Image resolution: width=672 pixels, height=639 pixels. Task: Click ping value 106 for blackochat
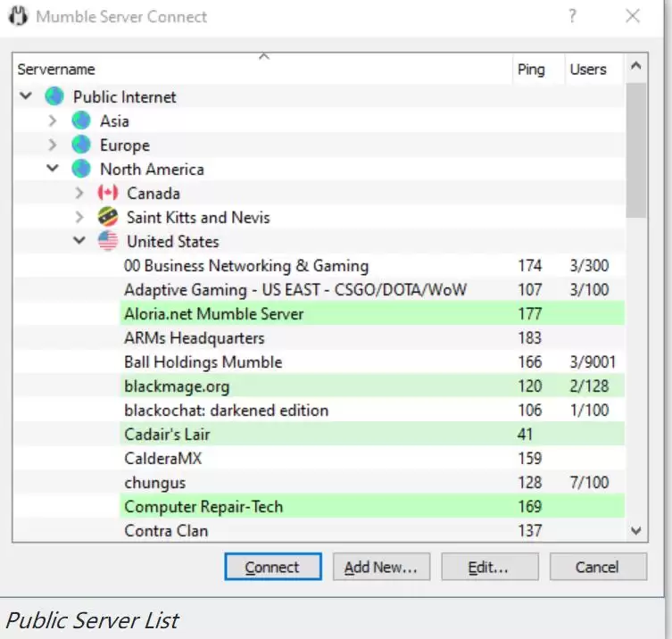530,411
